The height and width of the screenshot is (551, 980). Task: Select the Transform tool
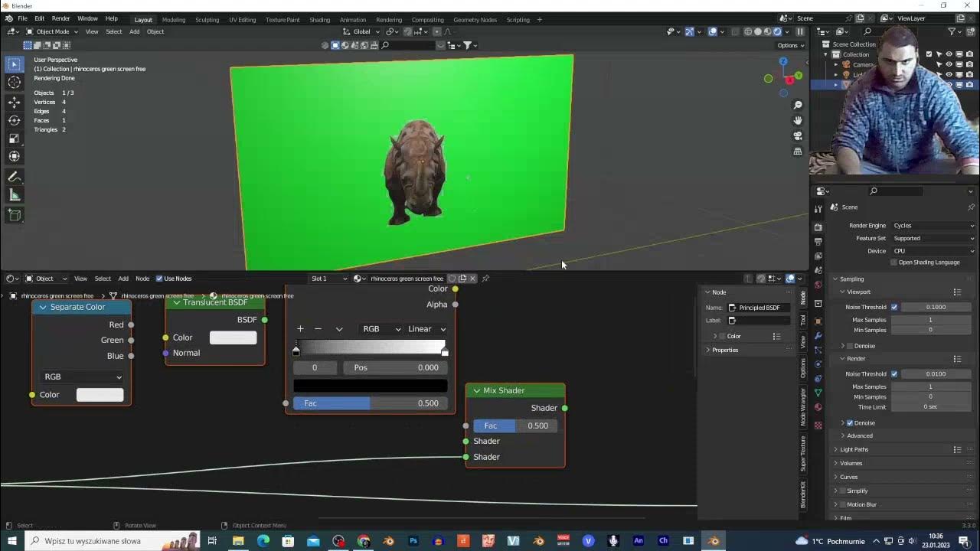[14, 156]
